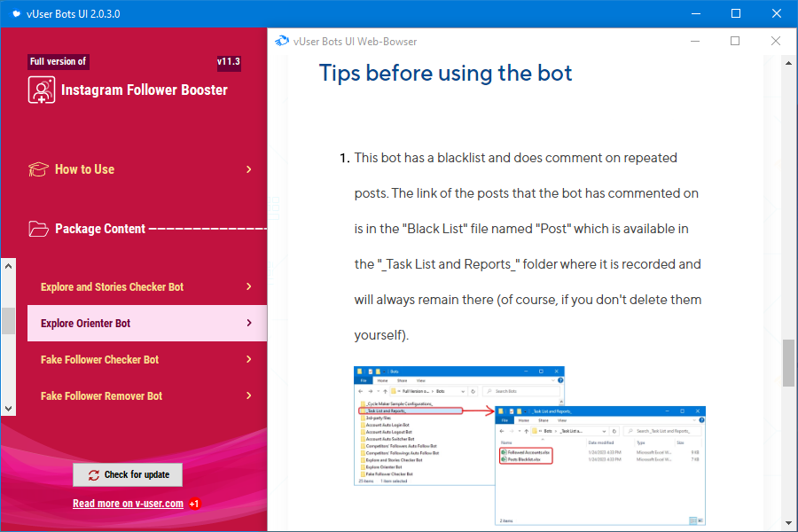This screenshot has height=532, width=798.
Task: Expand the Explore Orienter Bot arrow
Action: pos(249,323)
